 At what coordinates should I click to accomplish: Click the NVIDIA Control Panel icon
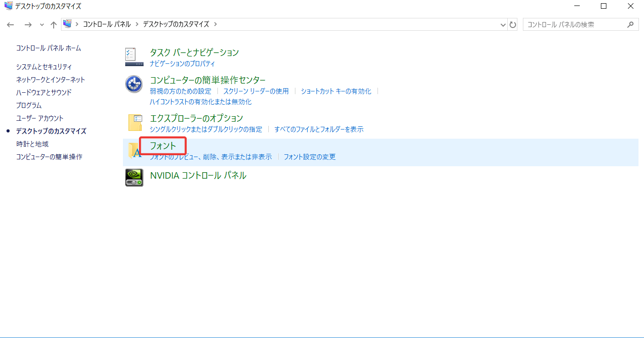click(134, 178)
